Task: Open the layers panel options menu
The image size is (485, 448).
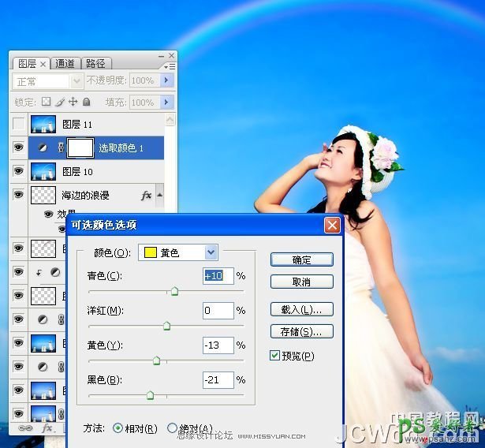Action: pos(170,67)
